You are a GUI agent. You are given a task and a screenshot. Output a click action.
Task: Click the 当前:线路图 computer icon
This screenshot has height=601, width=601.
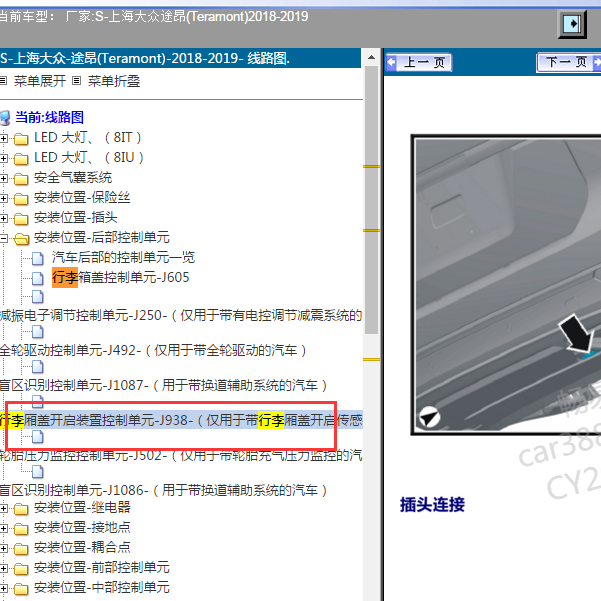[x=5, y=118]
